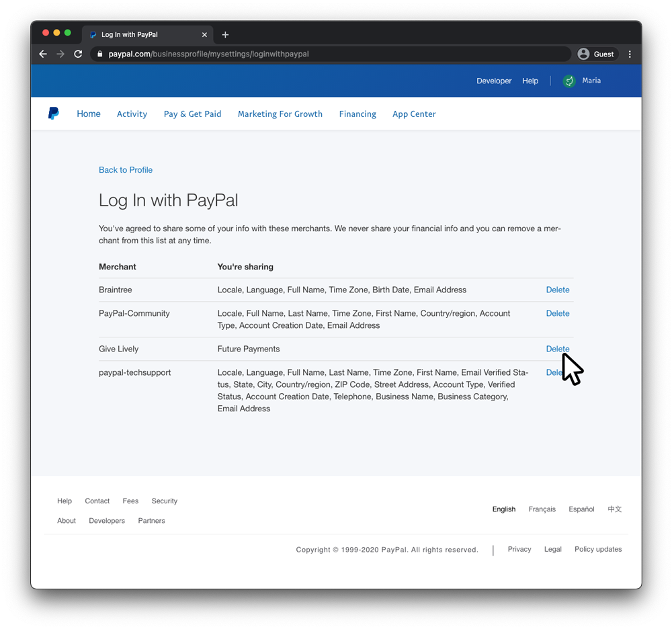Open footer About link
Screen dimensions: 672x629
coord(67,521)
